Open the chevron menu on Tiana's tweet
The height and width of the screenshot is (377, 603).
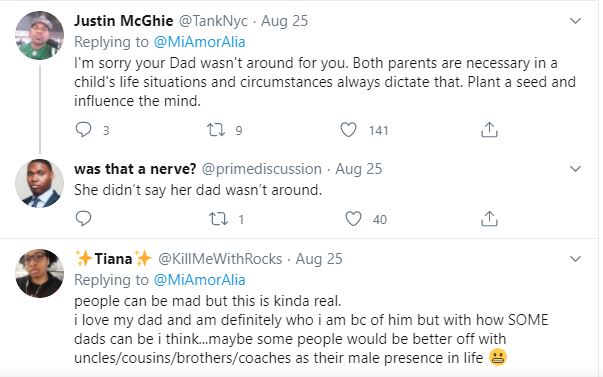point(575,259)
